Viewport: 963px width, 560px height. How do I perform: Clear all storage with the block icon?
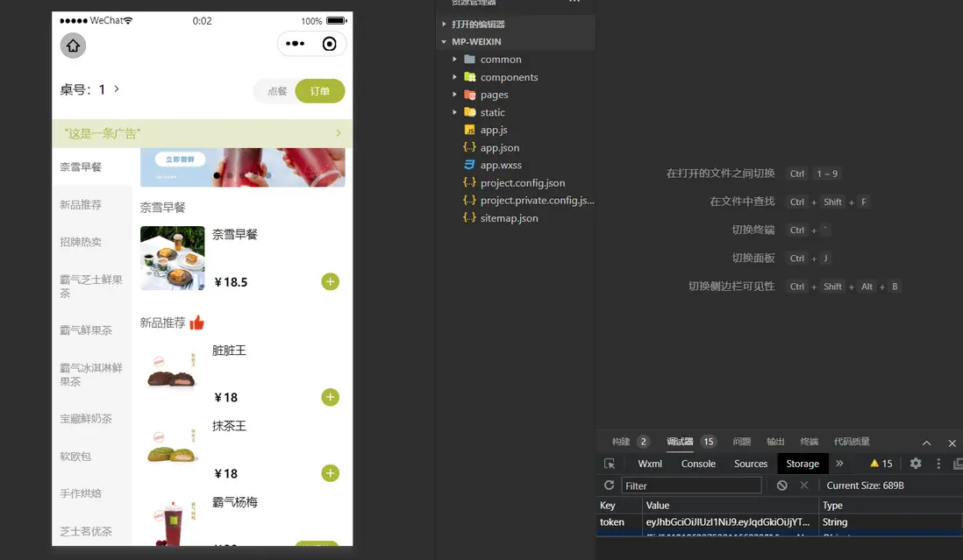pyautogui.click(x=781, y=486)
